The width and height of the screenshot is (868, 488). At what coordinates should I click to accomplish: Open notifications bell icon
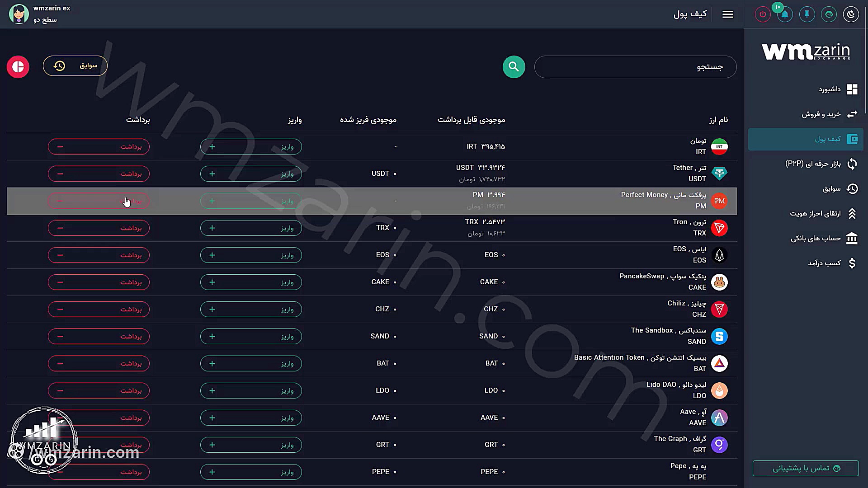[785, 14]
